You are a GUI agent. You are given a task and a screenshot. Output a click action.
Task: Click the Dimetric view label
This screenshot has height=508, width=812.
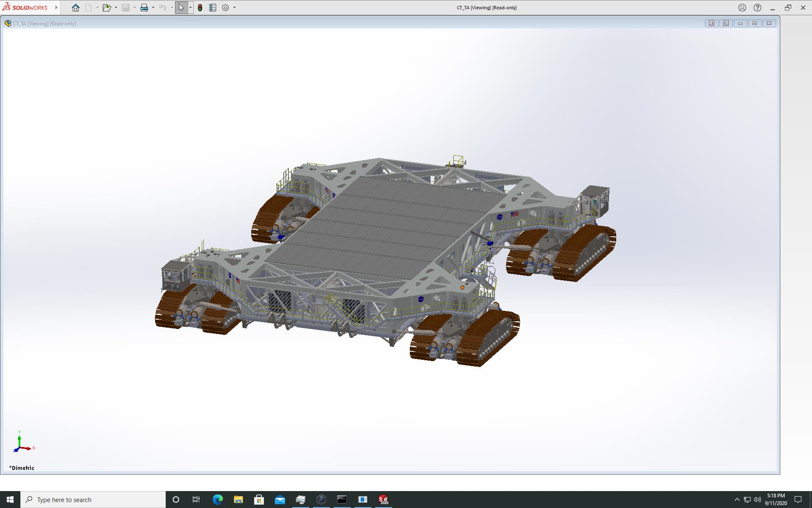[22, 468]
